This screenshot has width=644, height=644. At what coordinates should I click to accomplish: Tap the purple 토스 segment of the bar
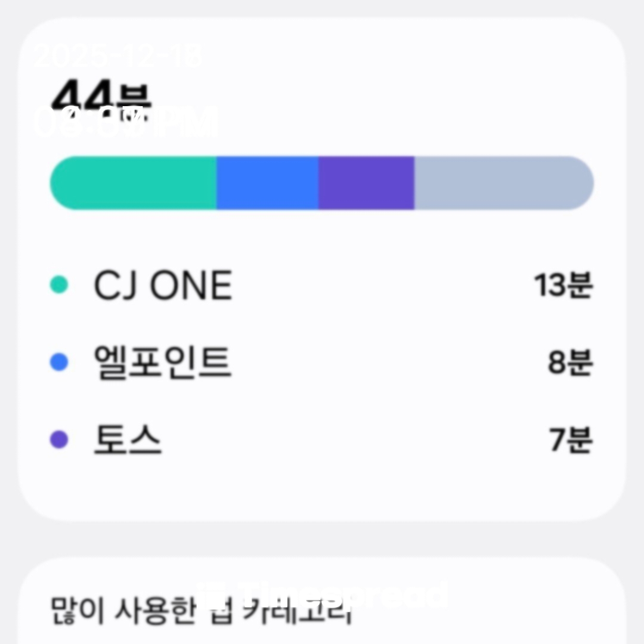coord(366,183)
